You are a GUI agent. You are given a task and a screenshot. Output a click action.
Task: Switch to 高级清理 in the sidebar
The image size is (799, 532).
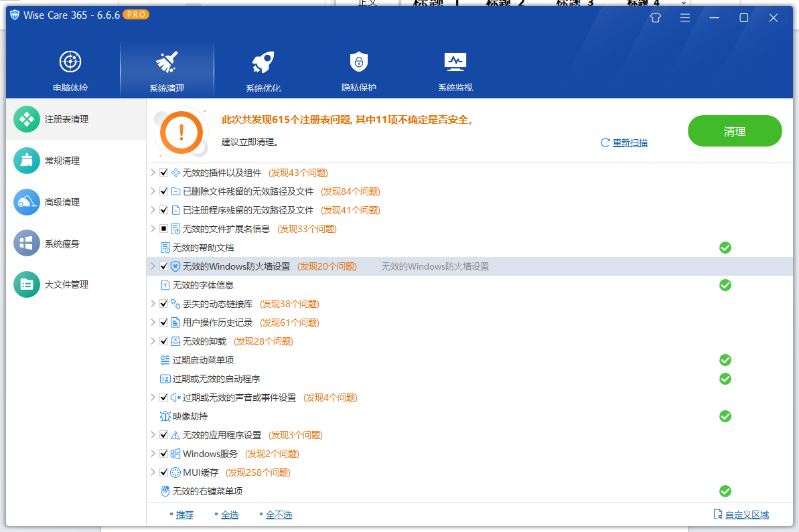click(76, 202)
